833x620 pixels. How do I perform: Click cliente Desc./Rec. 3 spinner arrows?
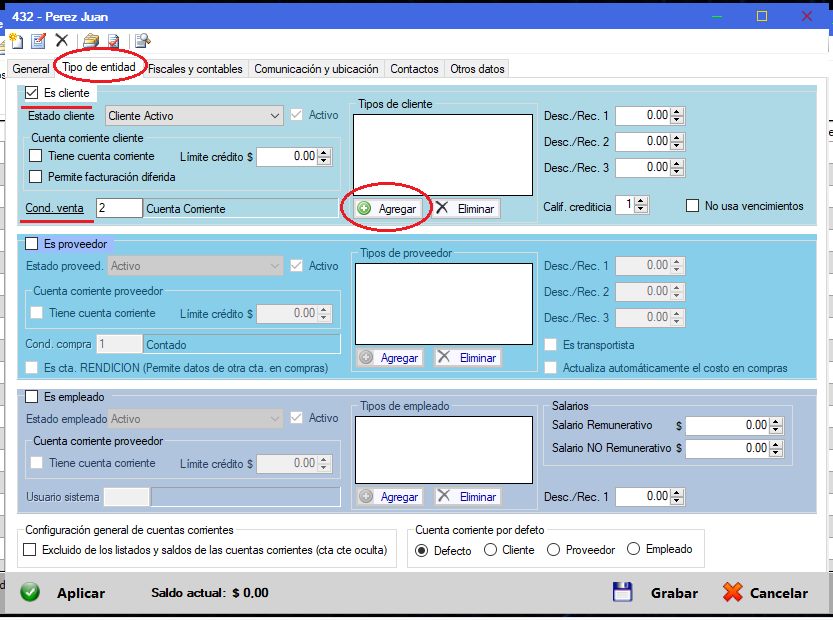677,167
